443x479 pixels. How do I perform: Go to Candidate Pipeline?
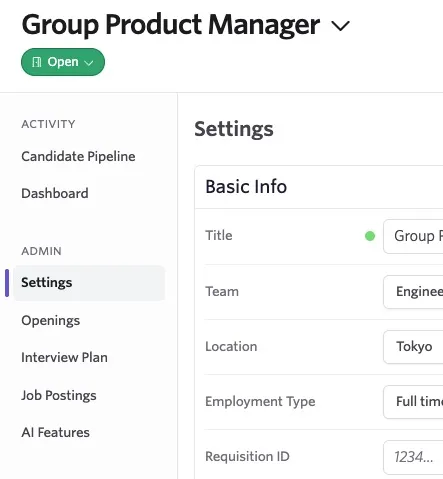(78, 156)
